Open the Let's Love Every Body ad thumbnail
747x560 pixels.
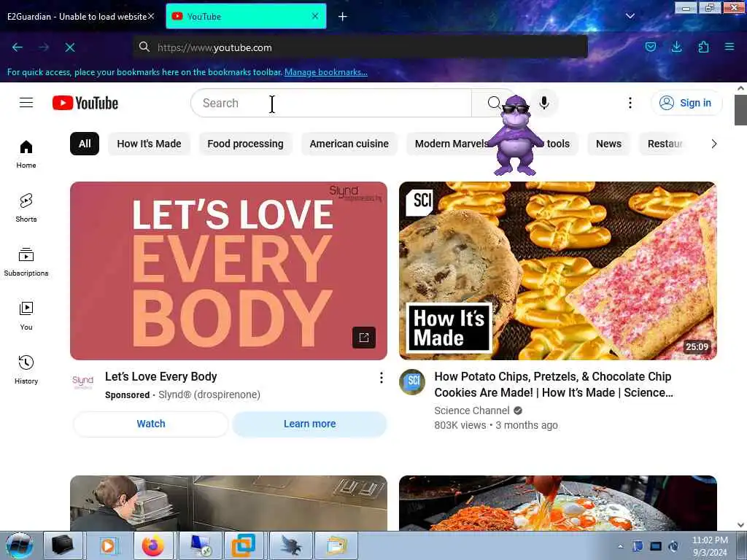click(228, 271)
